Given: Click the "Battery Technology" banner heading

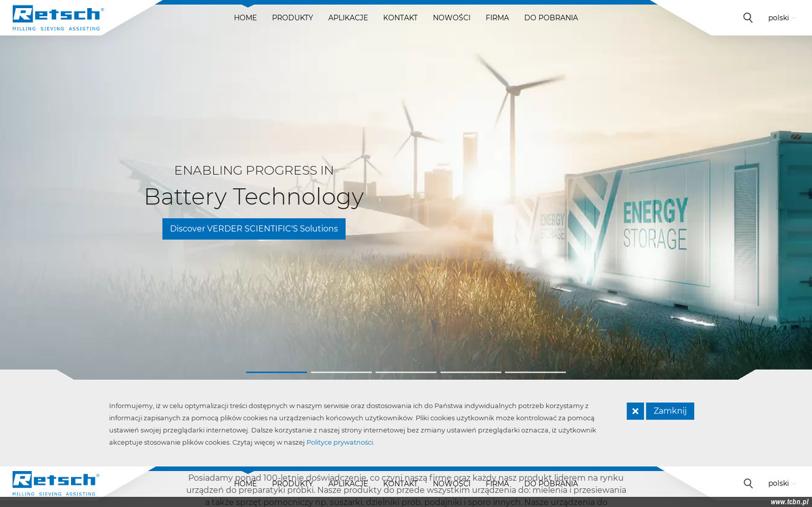Looking at the screenshot, I should coord(254,197).
